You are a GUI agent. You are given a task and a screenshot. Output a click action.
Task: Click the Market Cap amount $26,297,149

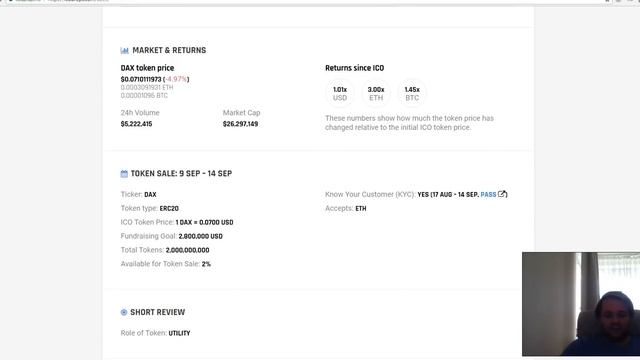point(240,124)
